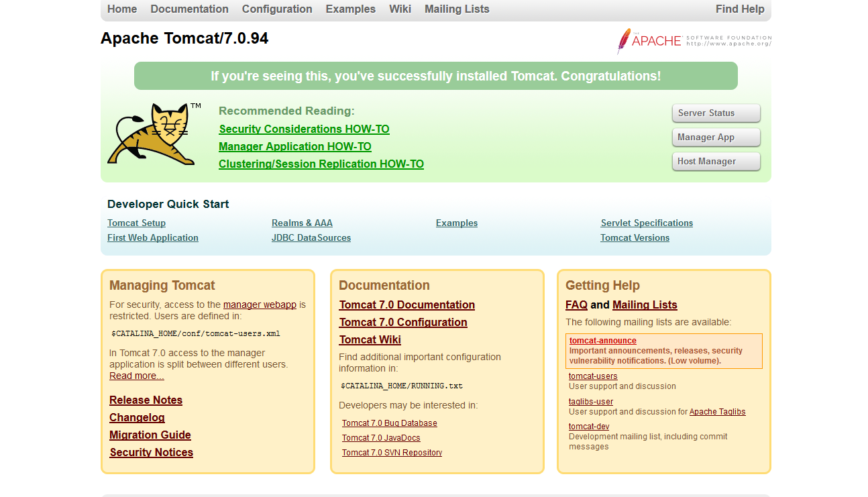This screenshot has width=868, height=497.
Task: Click the Read more... link
Action: (x=137, y=376)
